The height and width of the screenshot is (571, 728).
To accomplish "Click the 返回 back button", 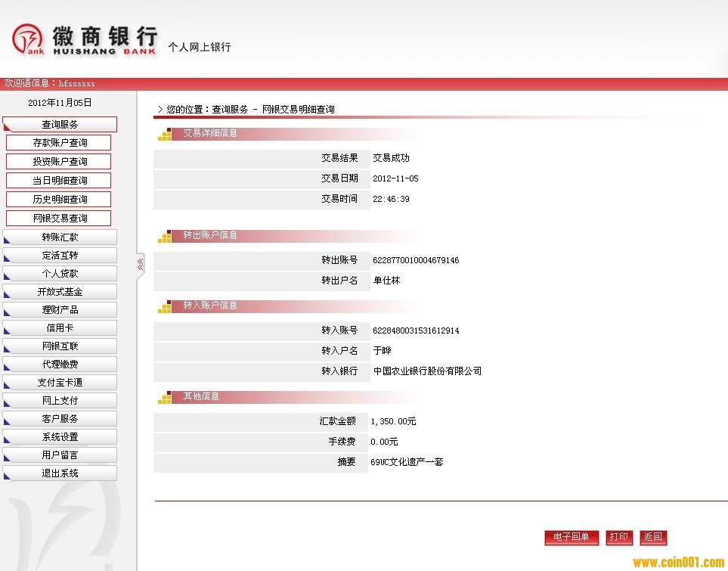I will tap(653, 538).
